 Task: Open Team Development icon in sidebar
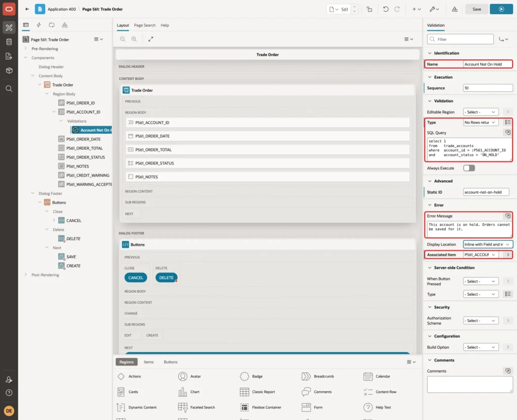click(x=9, y=57)
